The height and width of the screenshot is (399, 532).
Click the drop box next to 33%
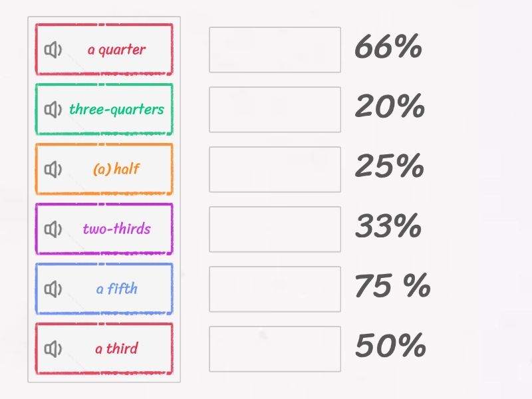pos(275,229)
